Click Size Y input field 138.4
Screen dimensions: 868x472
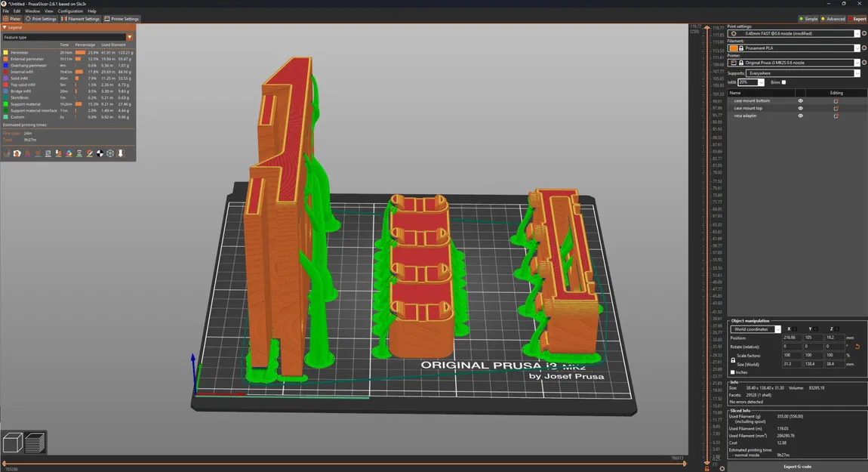(x=813, y=365)
